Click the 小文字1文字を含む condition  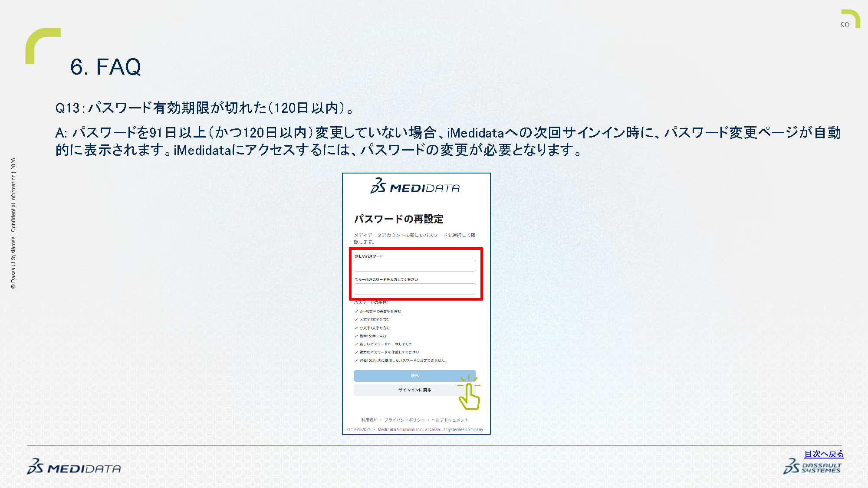[x=372, y=328]
